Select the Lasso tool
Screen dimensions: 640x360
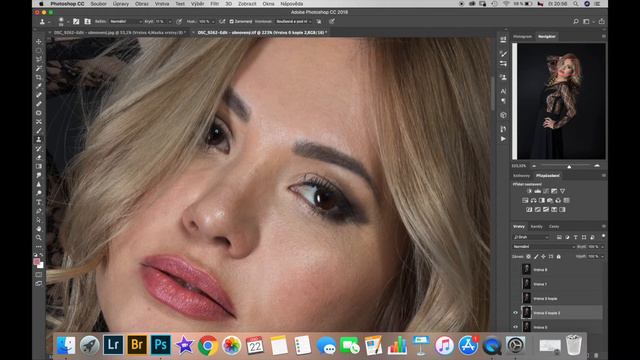[x=39, y=60]
